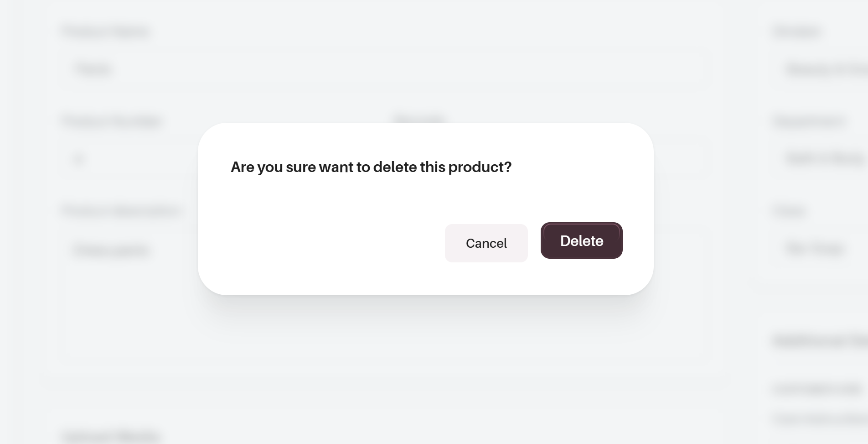Click the blurred label above the description area
Screen dimensions: 868x444
click(x=122, y=211)
